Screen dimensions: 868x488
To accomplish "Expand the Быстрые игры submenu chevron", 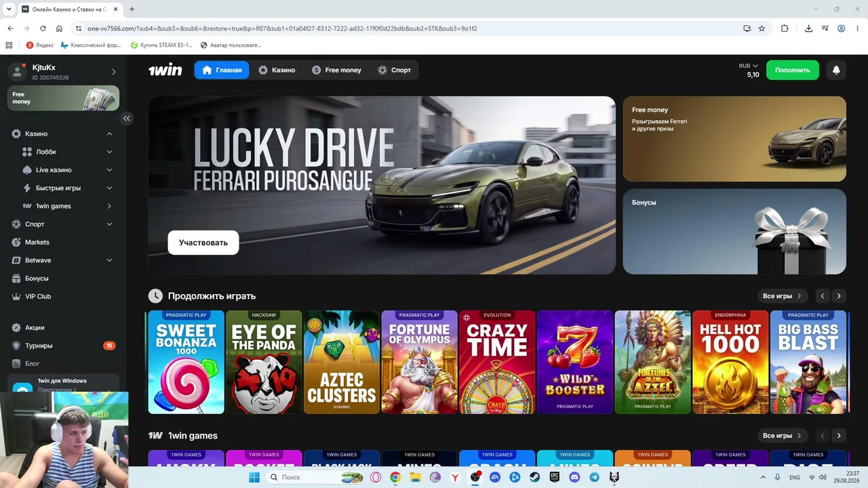I will [x=109, y=188].
